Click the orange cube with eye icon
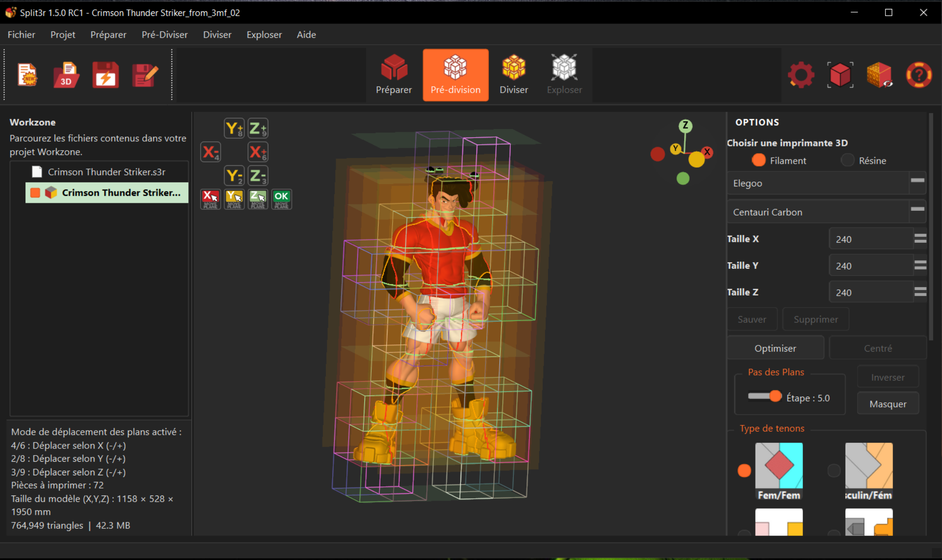The image size is (942, 560). point(879,75)
